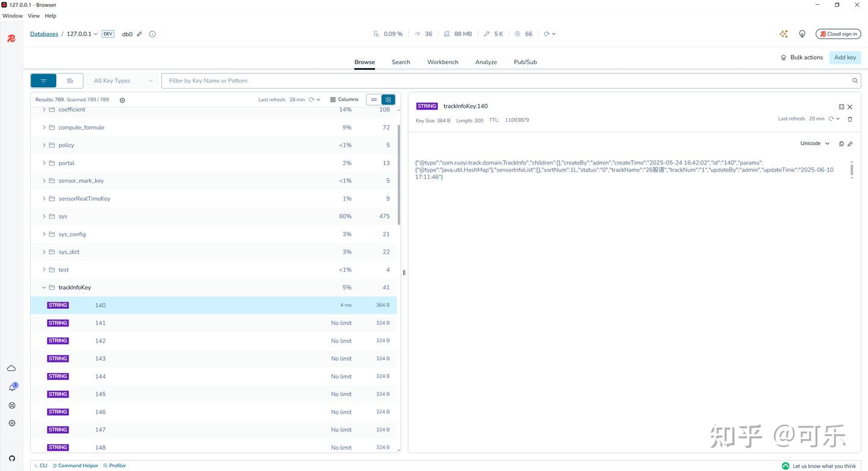Image resolution: width=868 pixels, height=471 pixels.
Task: Open Insights lightbulb panel
Action: [802, 34]
